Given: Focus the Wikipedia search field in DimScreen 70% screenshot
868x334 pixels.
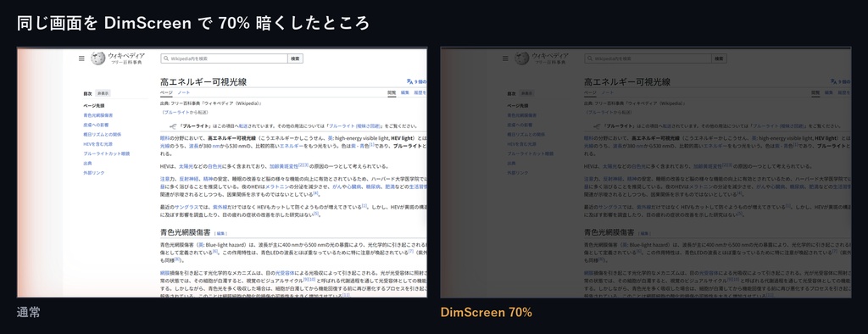Looking at the screenshot, I should coord(648,58).
